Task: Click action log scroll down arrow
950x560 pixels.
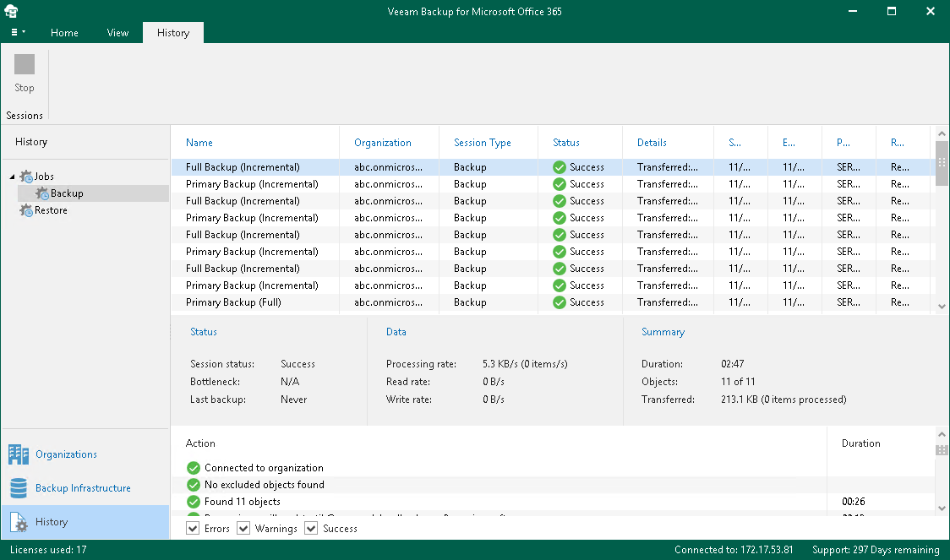Action: coord(942,508)
